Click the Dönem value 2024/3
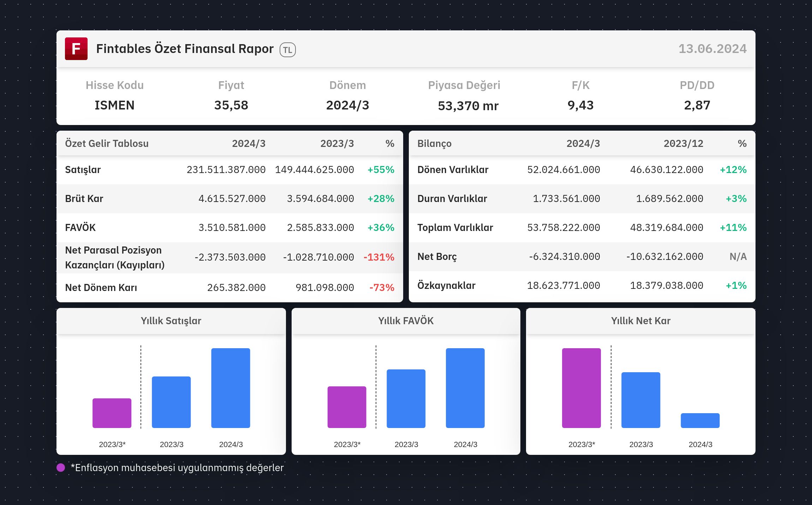This screenshot has height=505, width=812. tap(348, 105)
